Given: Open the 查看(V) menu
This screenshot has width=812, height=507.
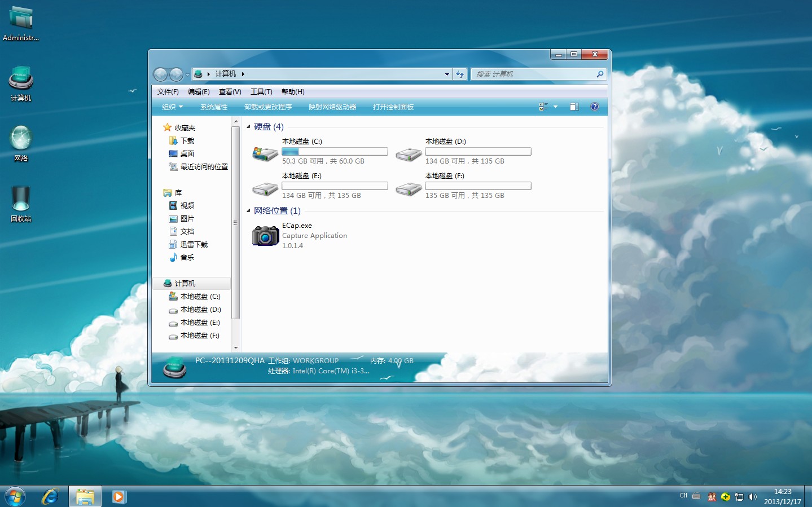Looking at the screenshot, I should pos(230,92).
